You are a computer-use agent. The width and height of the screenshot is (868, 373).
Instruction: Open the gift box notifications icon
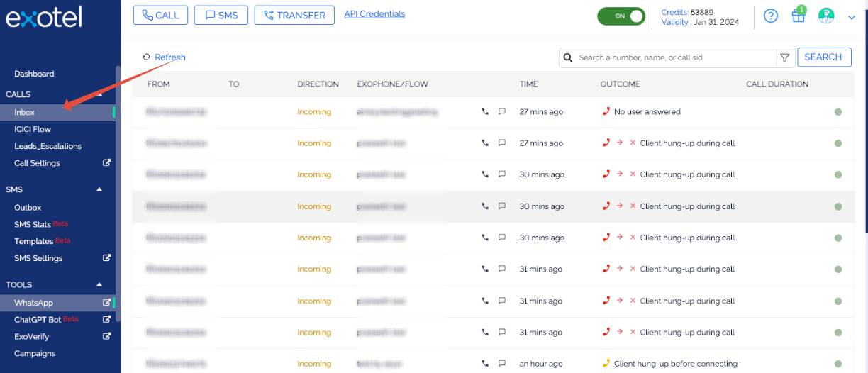click(799, 16)
